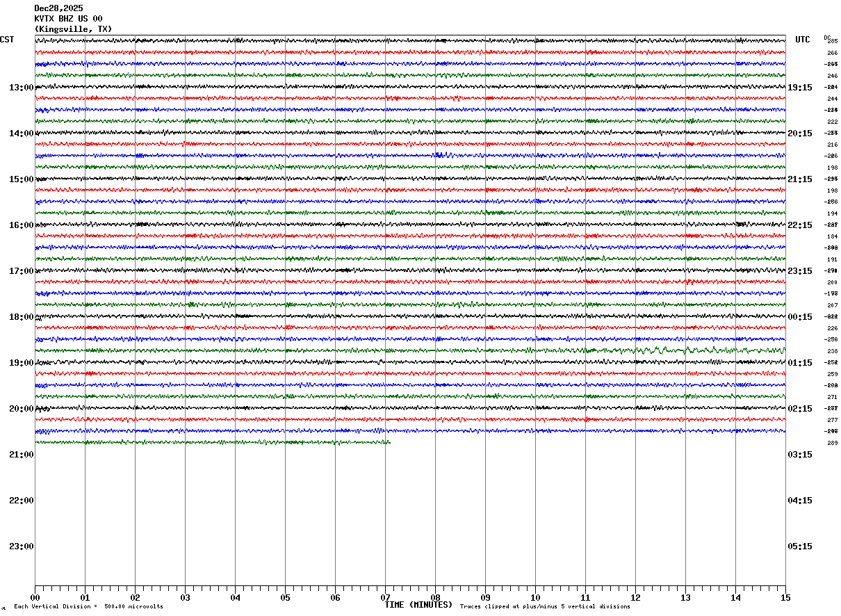Click the 23:15 UTC time label
This screenshot has height=616, width=841.
point(800,271)
